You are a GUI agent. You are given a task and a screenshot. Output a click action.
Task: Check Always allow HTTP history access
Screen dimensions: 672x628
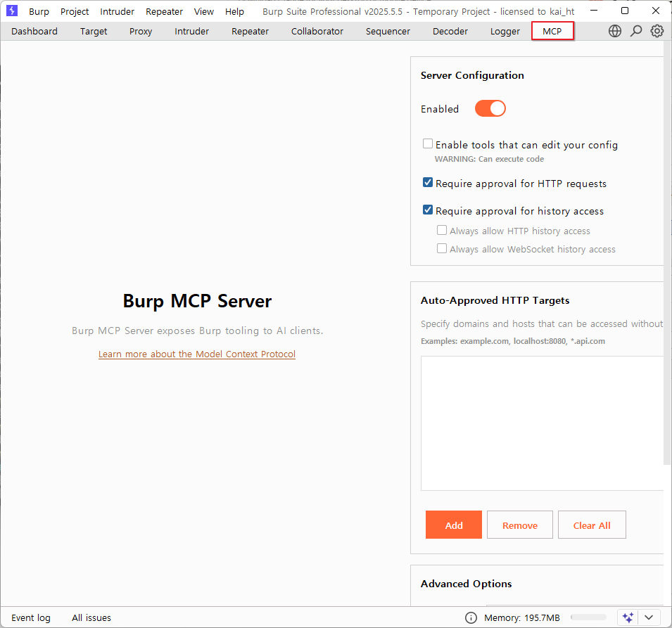(x=442, y=231)
